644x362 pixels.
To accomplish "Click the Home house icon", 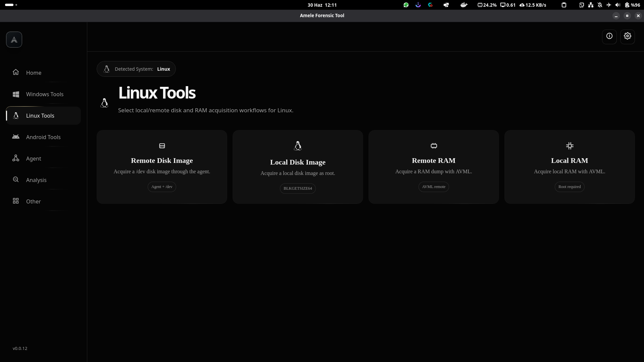I will pos(16,72).
